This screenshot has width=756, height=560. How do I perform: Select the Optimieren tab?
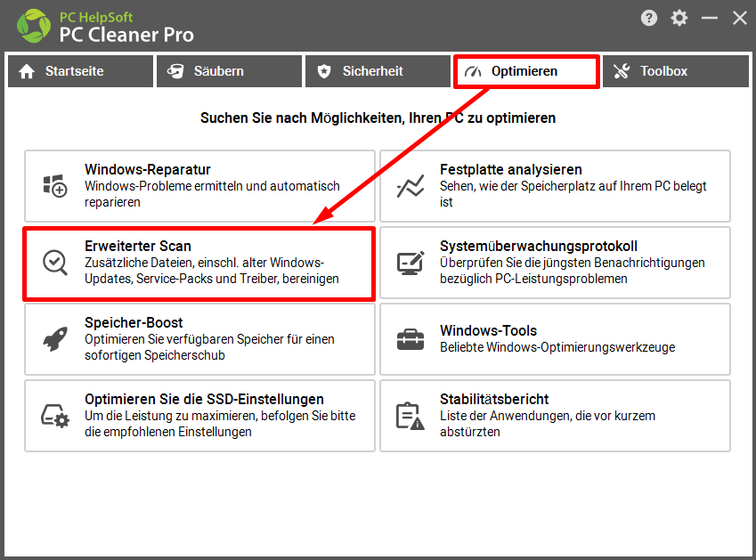(x=526, y=71)
